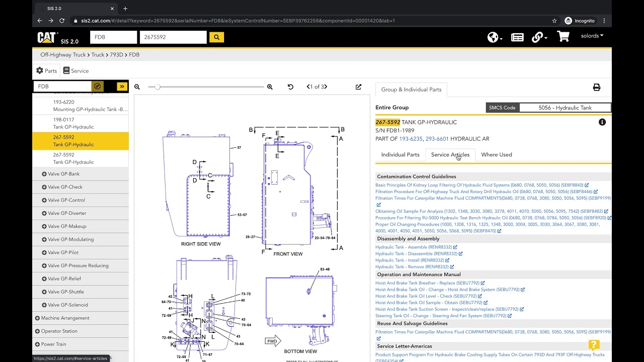Click the compass icon beside FDB filter
This screenshot has width=644, height=362.
(98, 86)
